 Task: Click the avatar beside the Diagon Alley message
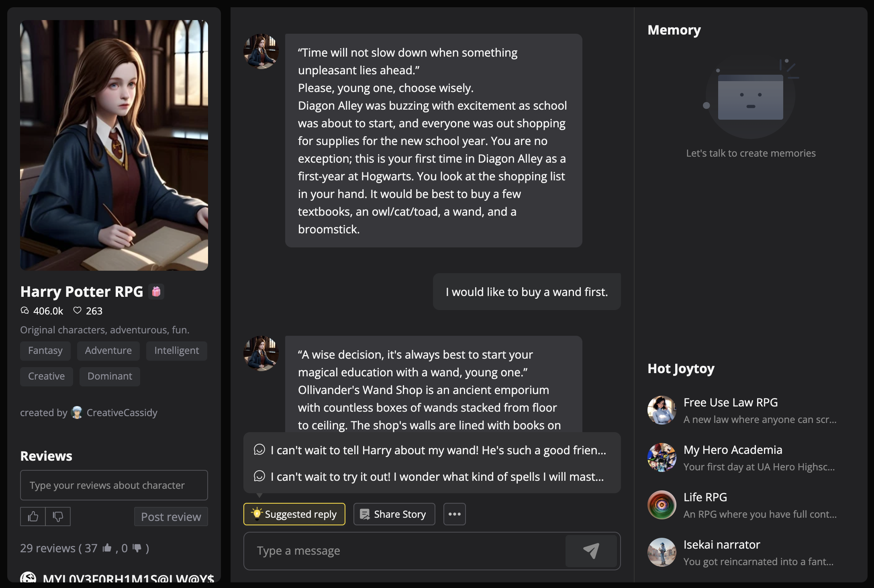point(261,51)
